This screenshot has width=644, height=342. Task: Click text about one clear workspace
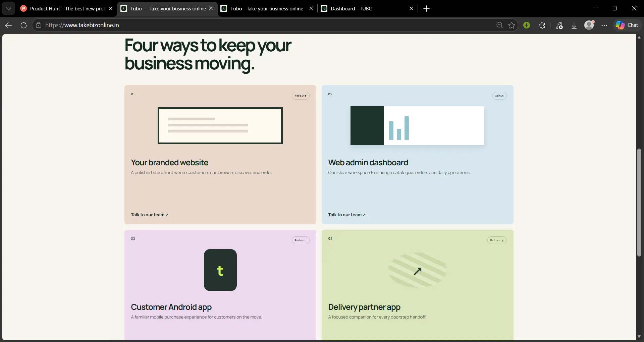click(399, 172)
